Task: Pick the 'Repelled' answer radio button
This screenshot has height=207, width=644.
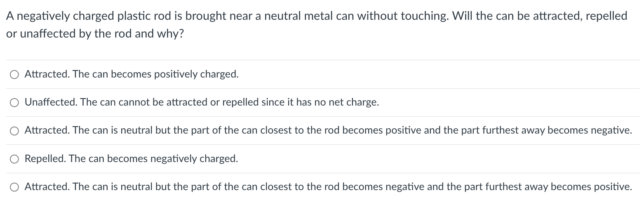Action: (14, 159)
